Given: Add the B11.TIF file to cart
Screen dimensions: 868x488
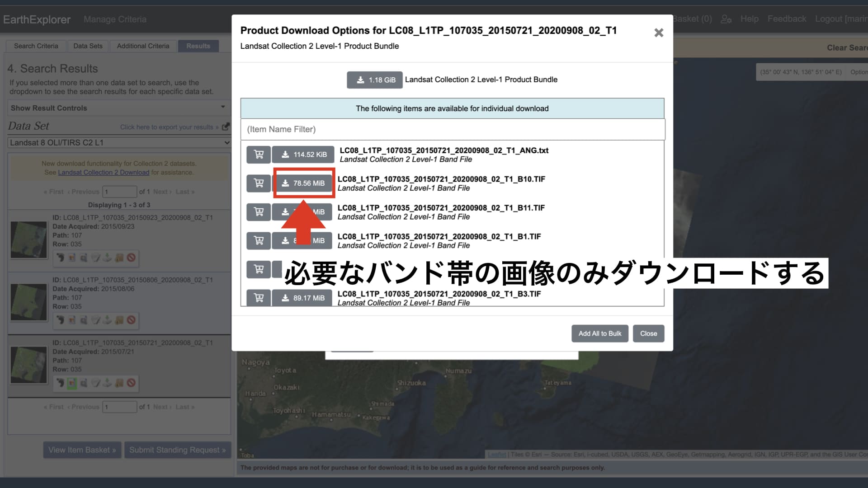Looking at the screenshot, I should pos(259,212).
